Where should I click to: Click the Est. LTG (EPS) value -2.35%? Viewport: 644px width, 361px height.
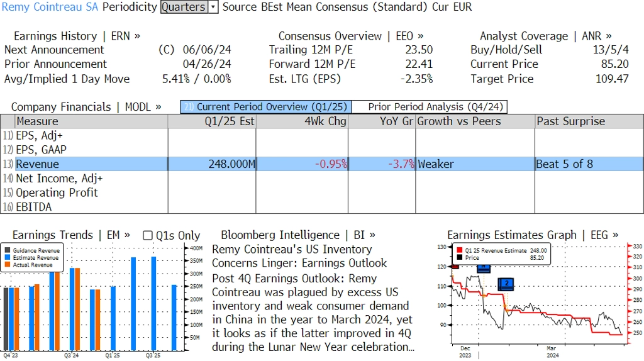(416, 79)
